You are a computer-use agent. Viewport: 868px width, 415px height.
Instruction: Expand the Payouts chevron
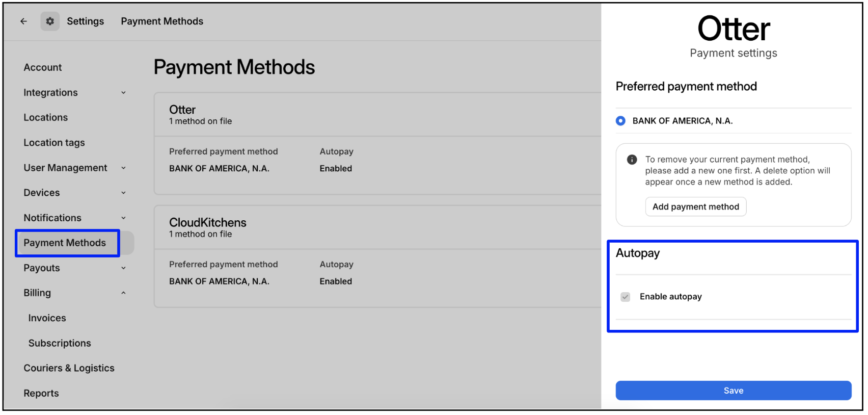tap(123, 268)
